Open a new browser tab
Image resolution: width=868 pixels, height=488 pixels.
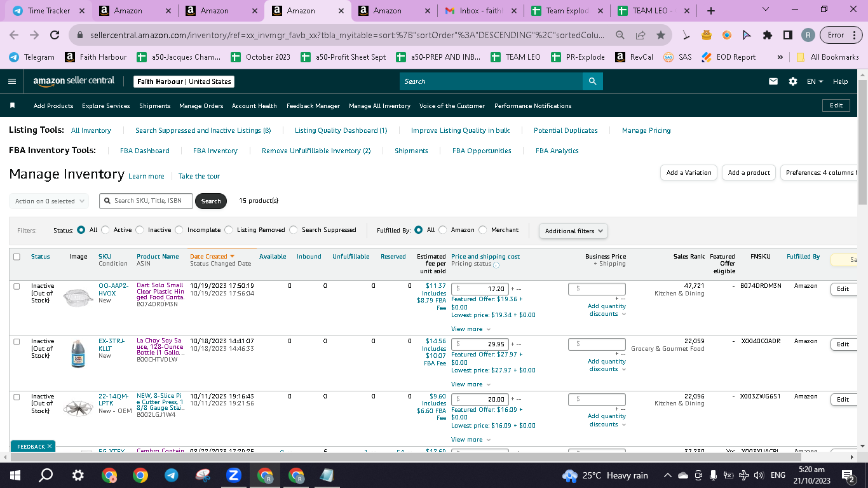click(x=711, y=11)
